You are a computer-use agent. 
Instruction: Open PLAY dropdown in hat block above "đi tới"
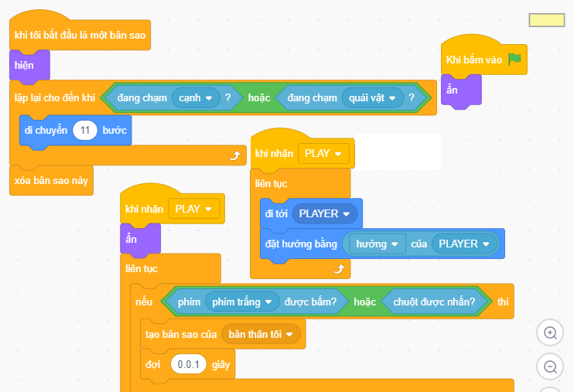(323, 153)
